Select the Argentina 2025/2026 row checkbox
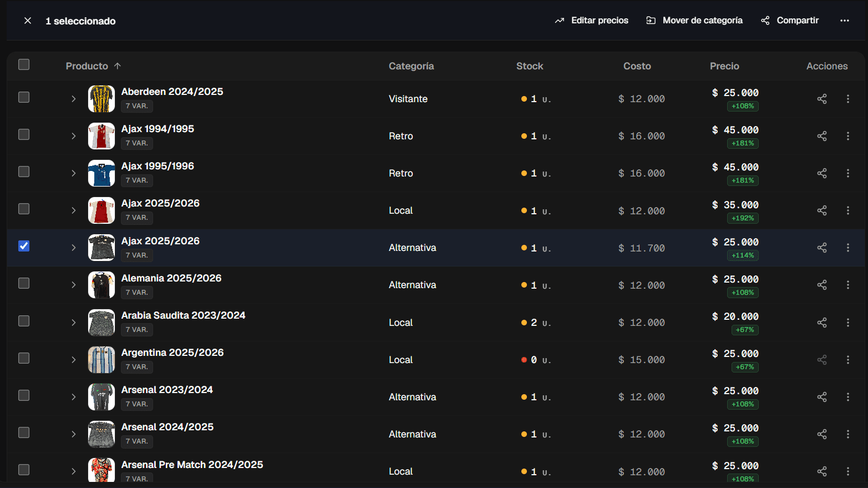The height and width of the screenshot is (488, 868). click(24, 358)
